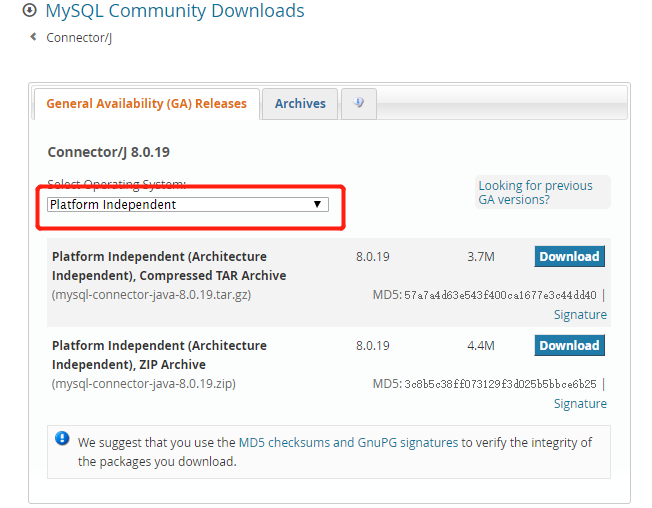The image size is (652, 508).
Task: Go back to Connector/J page
Action: [79, 38]
